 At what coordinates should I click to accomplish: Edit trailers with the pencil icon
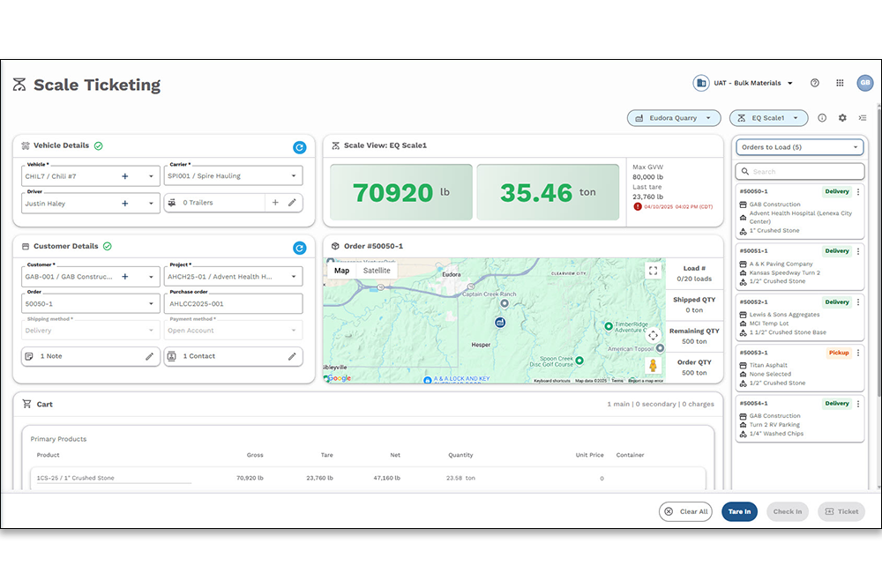pos(292,203)
